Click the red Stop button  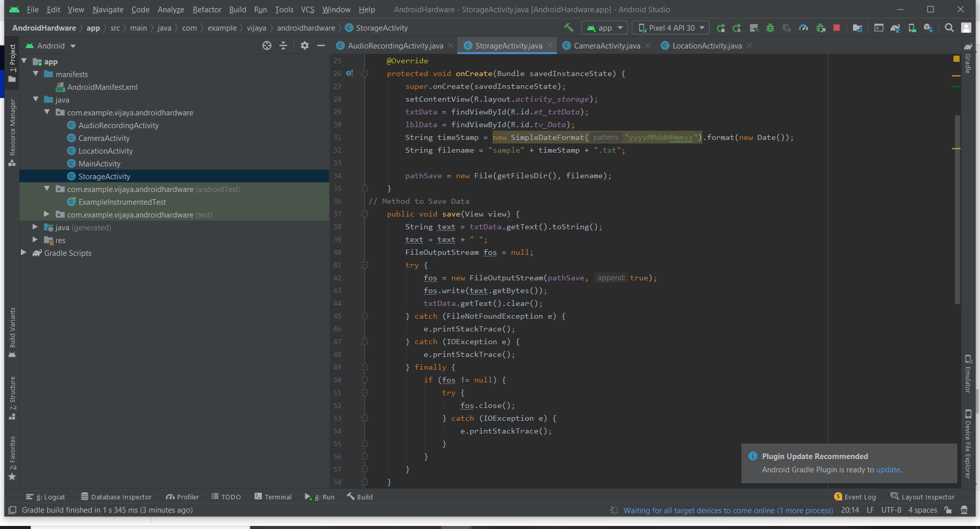click(837, 28)
